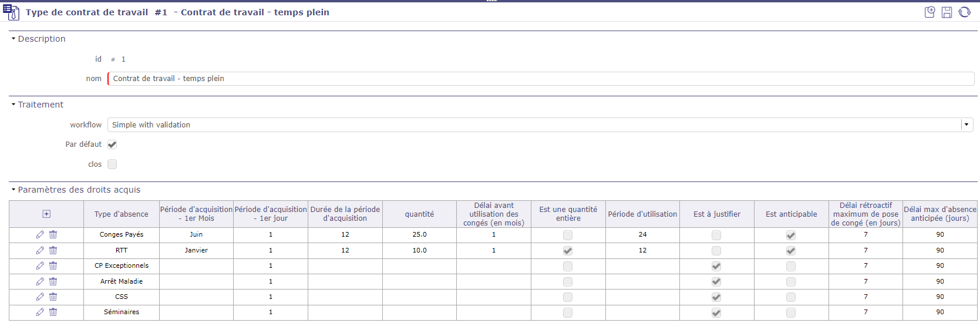980x323 pixels.
Task: Collapse Paramètres des droits acquis section
Action: point(14,190)
